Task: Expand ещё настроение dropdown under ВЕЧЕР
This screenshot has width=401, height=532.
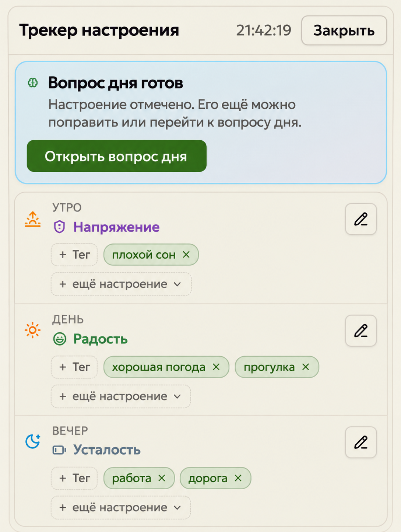Action: pos(121,508)
